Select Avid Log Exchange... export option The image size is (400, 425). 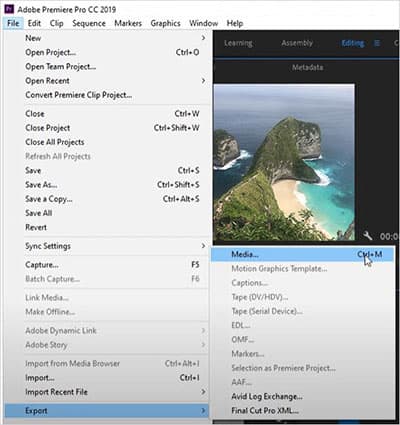pos(302,397)
